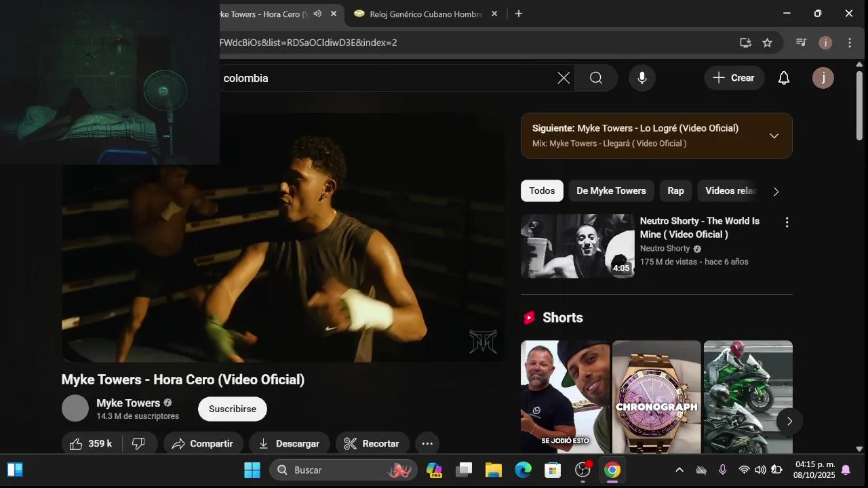Bookmark this page with the star icon
The height and width of the screenshot is (488, 868).
pyautogui.click(x=767, y=43)
